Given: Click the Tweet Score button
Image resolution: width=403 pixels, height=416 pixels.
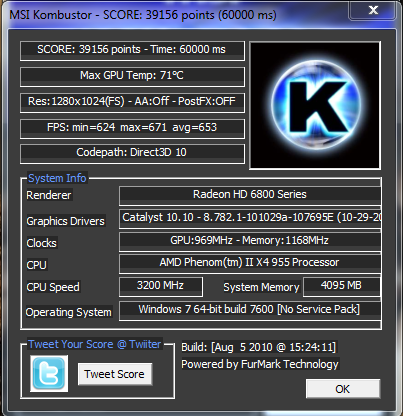Looking at the screenshot, I should coord(115,374).
